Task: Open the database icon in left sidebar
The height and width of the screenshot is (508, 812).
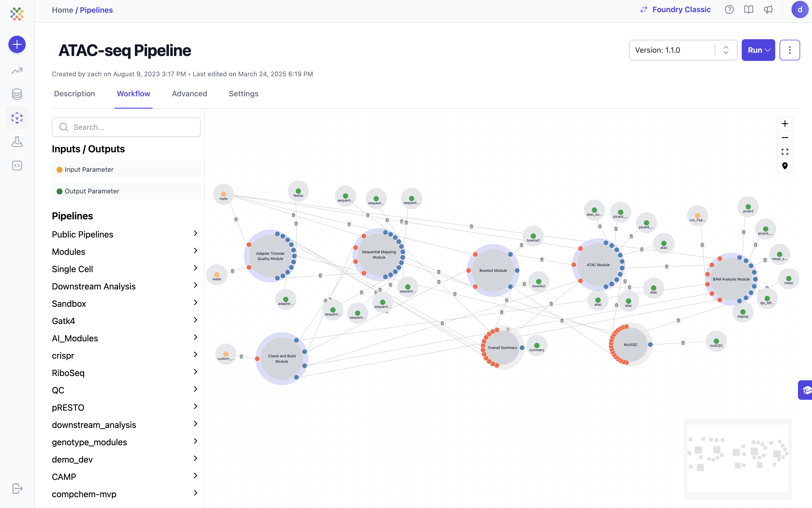Action: tap(17, 94)
